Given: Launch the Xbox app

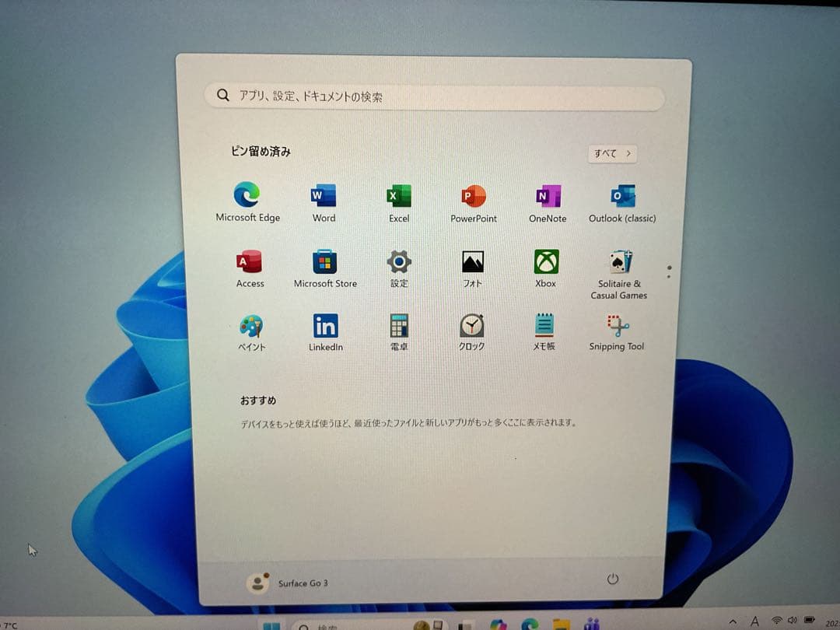Looking at the screenshot, I should click(545, 262).
